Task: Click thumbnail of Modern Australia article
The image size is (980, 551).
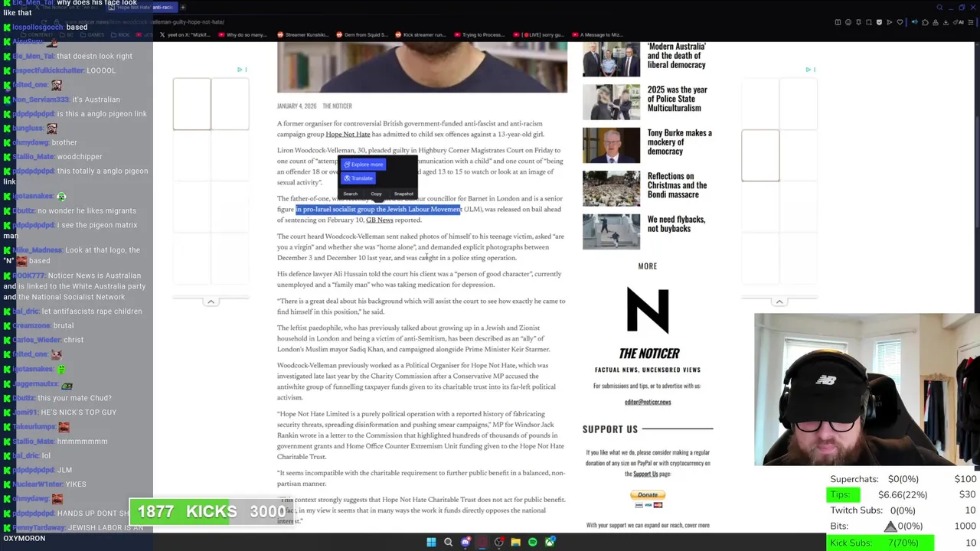Action: 611,60
